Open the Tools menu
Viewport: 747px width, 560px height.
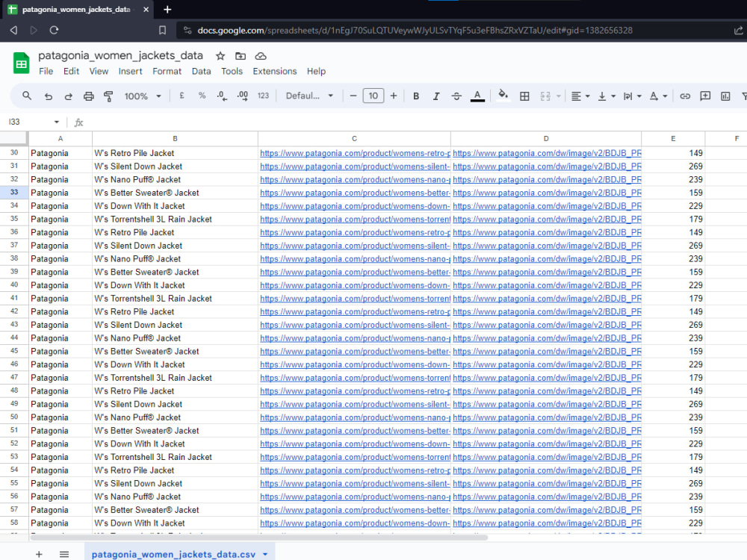click(x=232, y=71)
